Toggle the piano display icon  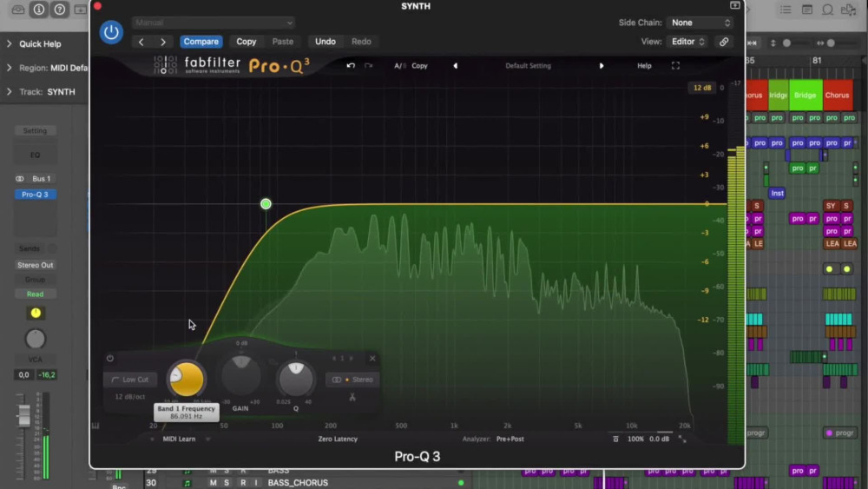coord(95,426)
